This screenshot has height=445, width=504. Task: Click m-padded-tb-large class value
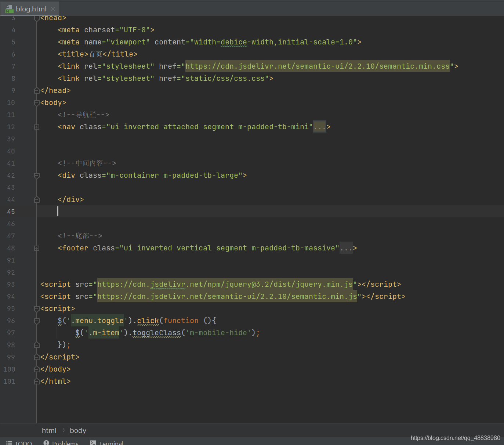pyautogui.click(x=201, y=175)
